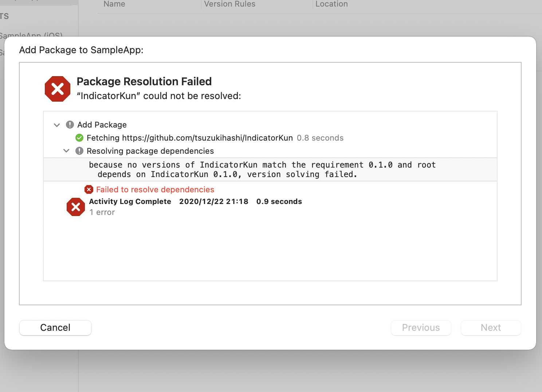Select the Resolving package dependencies row
The height and width of the screenshot is (392, 542).
(x=150, y=151)
